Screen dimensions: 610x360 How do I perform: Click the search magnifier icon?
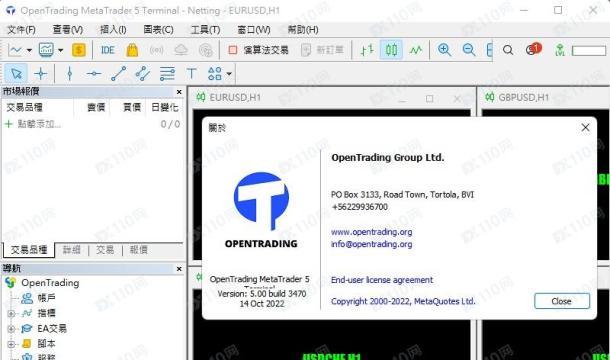(508, 50)
